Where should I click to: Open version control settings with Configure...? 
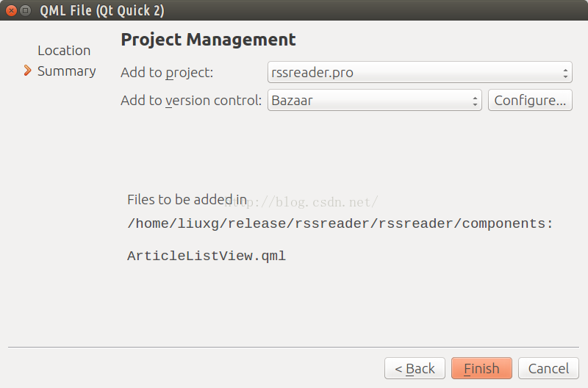coord(530,100)
